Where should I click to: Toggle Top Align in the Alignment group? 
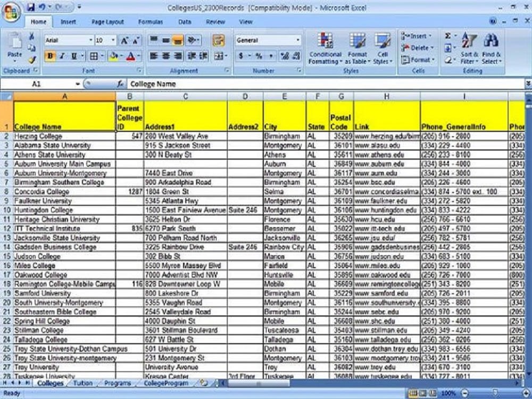(154, 40)
